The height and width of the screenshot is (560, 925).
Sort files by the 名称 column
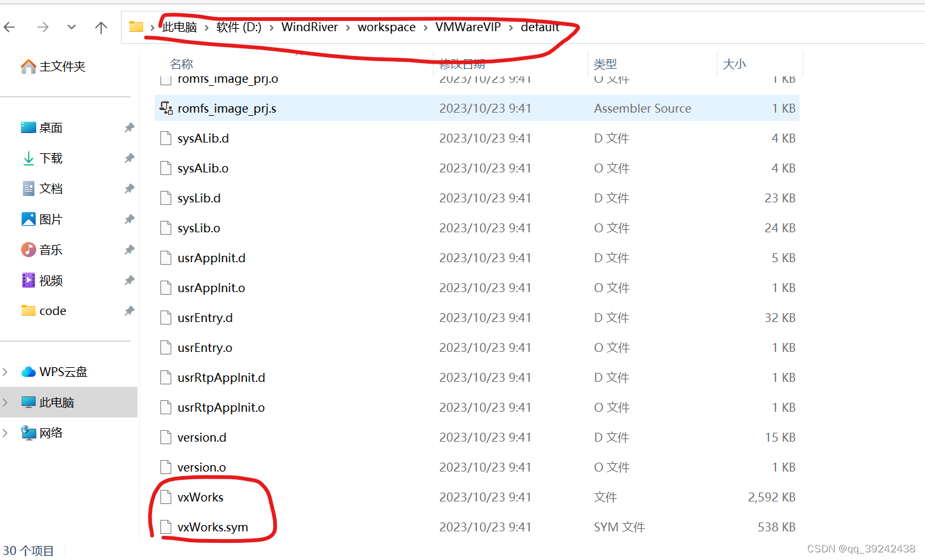pos(180,64)
